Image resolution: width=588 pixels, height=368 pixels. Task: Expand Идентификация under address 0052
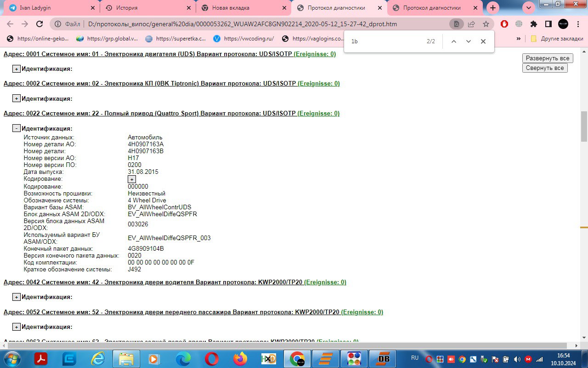(x=16, y=327)
